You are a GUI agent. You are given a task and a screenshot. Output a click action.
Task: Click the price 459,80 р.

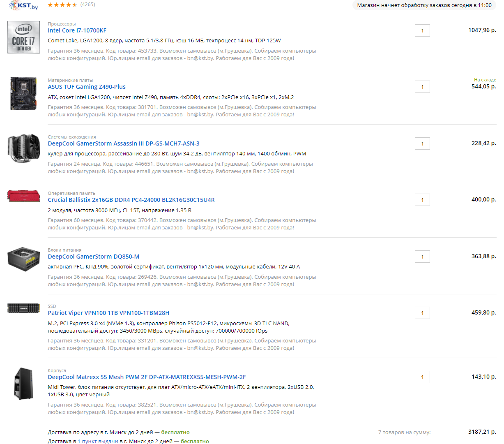pos(484,312)
